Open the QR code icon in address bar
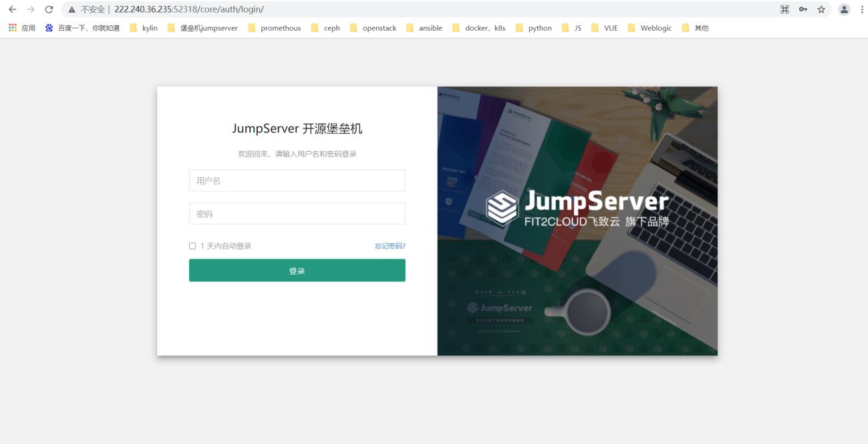The width and height of the screenshot is (868, 444). point(784,9)
